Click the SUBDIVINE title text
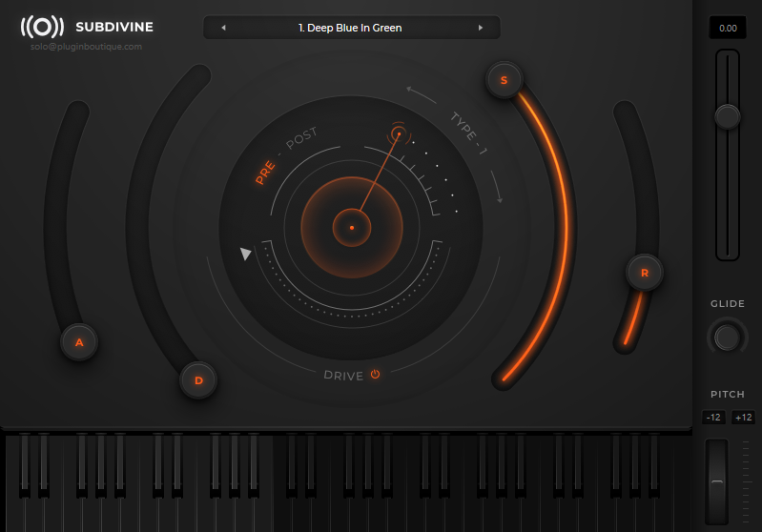The width and height of the screenshot is (762, 532). pyautogui.click(x=114, y=27)
